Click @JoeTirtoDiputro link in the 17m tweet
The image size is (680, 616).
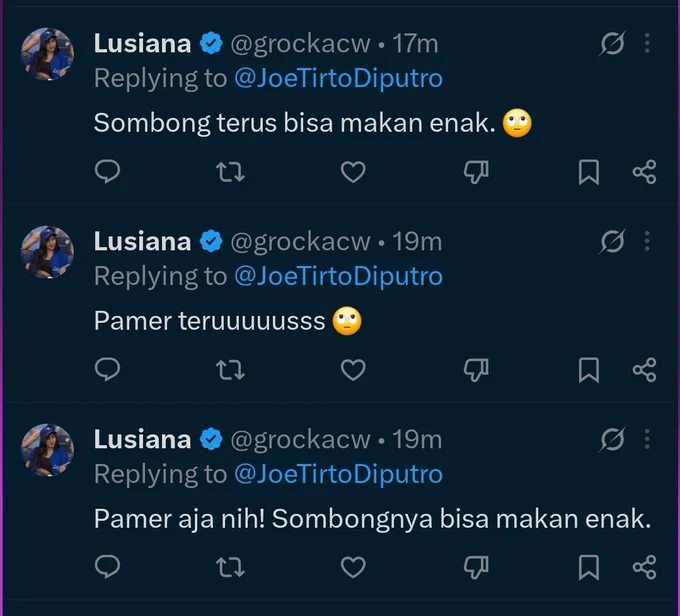click(x=338, y=79)
